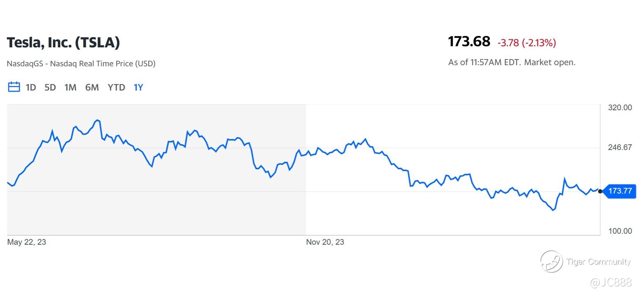Select the 6M chart range

[92, 88]
